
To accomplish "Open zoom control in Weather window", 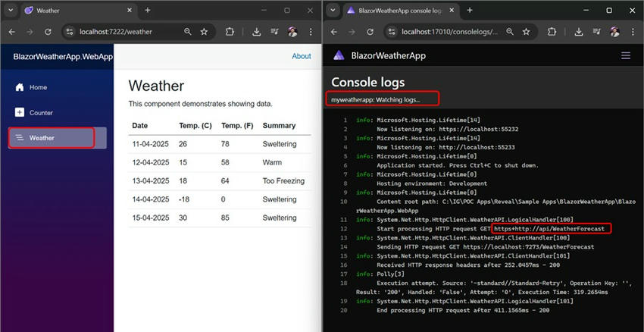I will point(188,32).
